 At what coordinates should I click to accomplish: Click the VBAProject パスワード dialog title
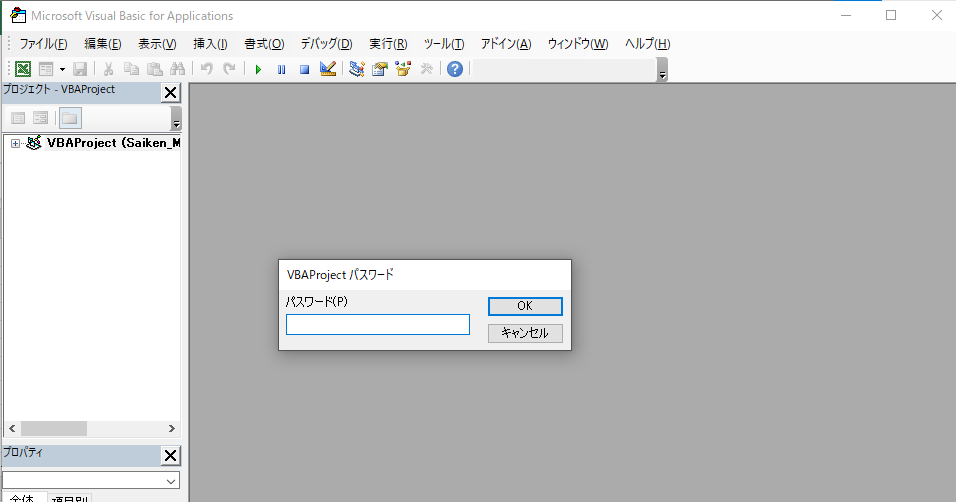click(x=340, y=275)
